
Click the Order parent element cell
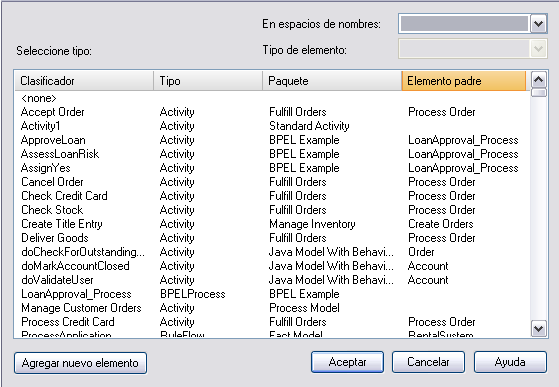pos(421,252)
